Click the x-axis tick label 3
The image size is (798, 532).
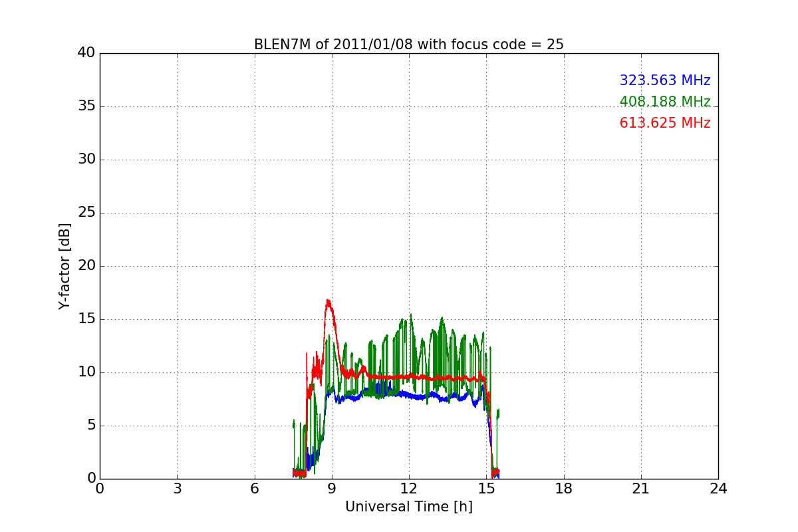[x=177, y=489]
